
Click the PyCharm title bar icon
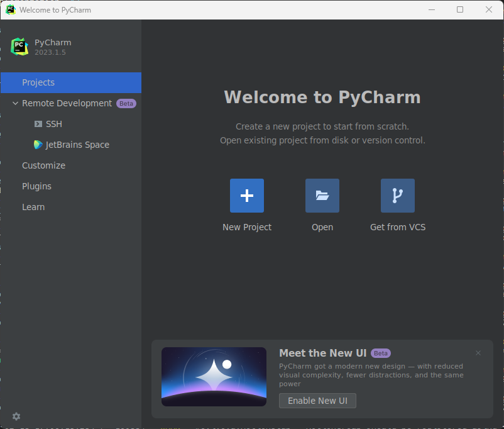11,9
